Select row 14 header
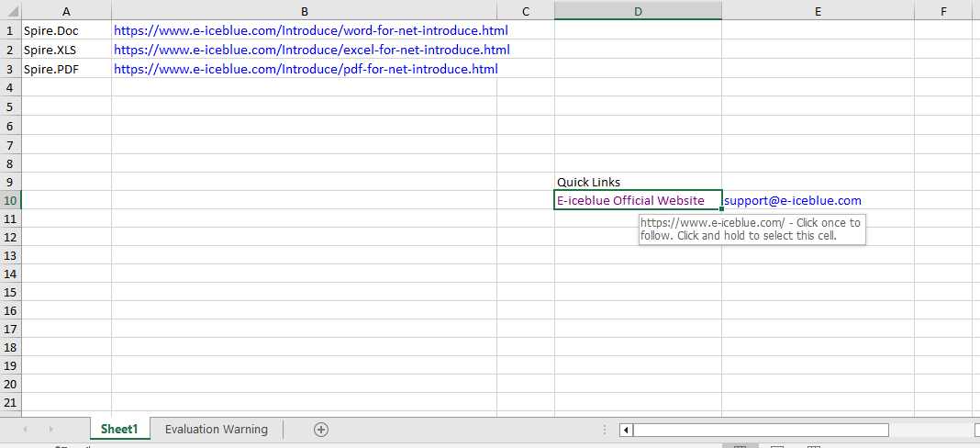 pos(10,274)
